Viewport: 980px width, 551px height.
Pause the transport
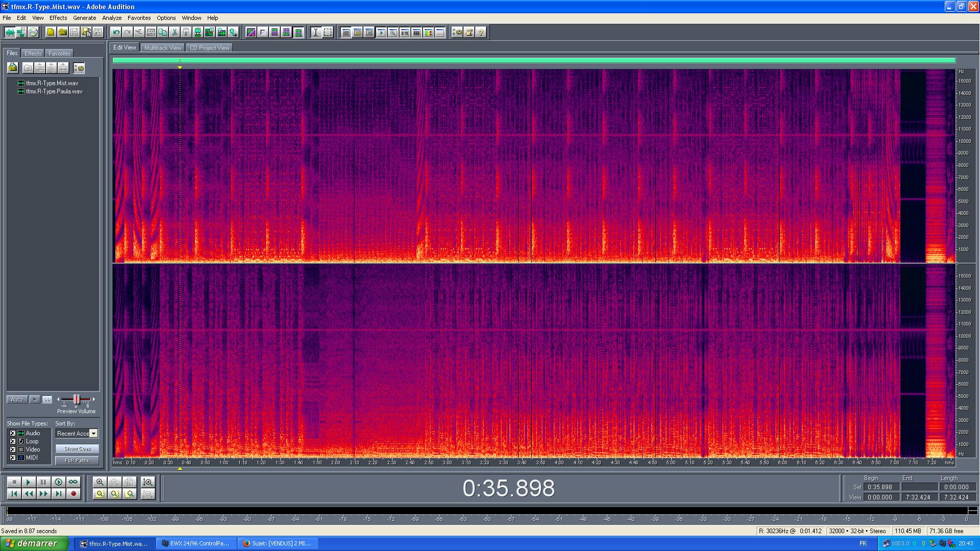pyautogui.click(x=43, y=482)
